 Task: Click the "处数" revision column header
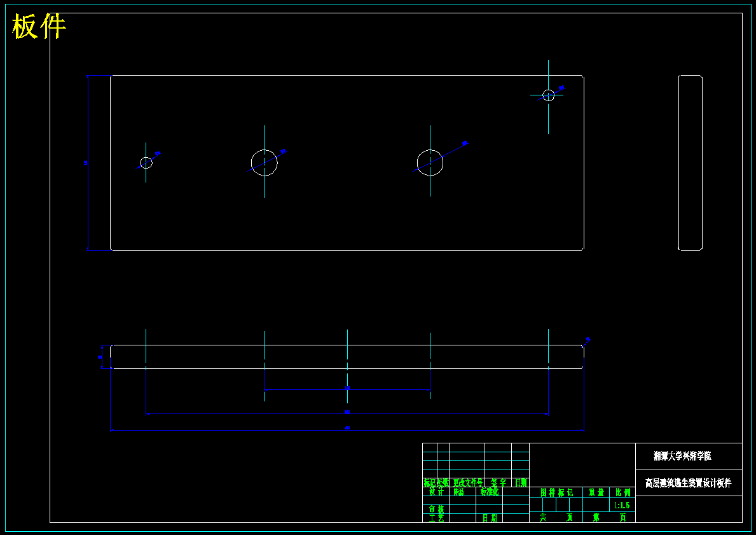point(443,482)
